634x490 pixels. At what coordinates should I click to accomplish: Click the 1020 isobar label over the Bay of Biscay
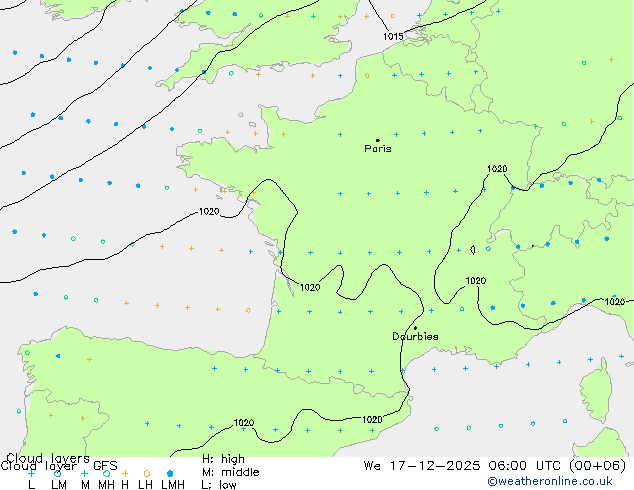pos(209,212)
